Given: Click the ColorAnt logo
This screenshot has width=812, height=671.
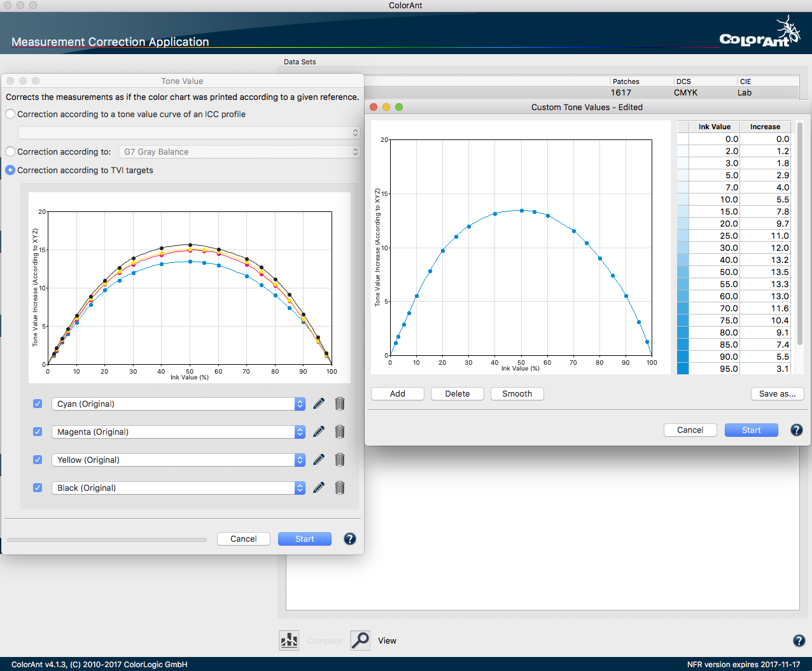Looking at the screenshot, I should [760, 32].
